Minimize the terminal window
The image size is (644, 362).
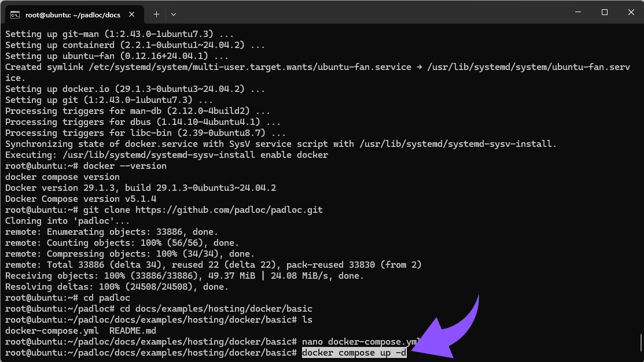click(x=578, y=12)
